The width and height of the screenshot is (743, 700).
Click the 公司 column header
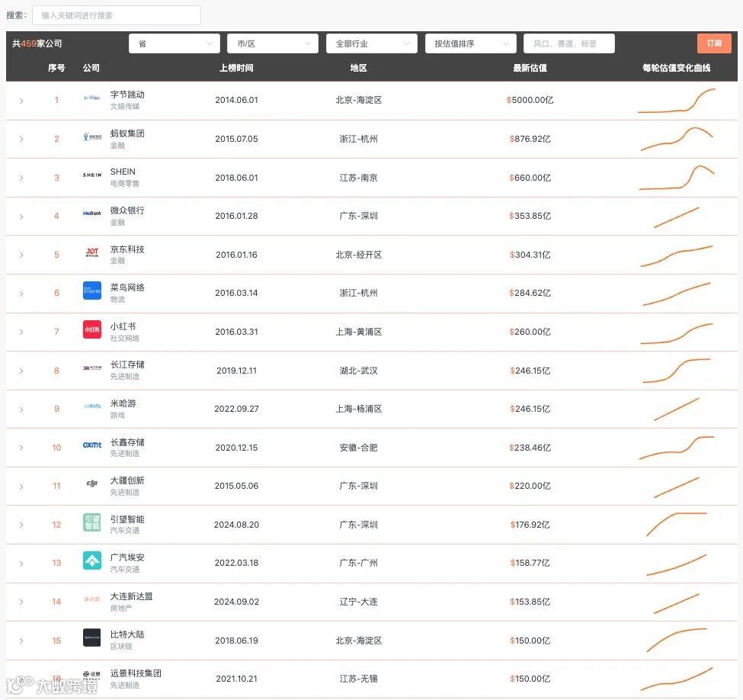[91, 68]
